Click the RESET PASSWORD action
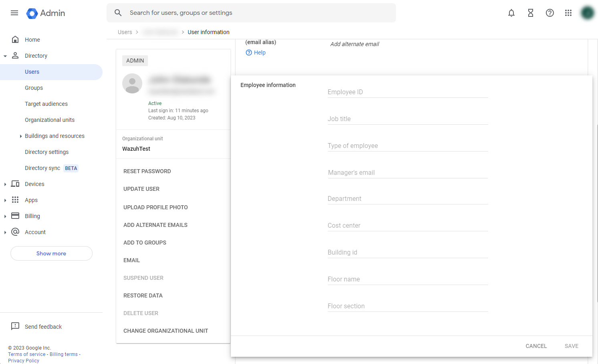The width and height of the screenshot is (598, 364). pyautogui.click(x=147, y=171)
